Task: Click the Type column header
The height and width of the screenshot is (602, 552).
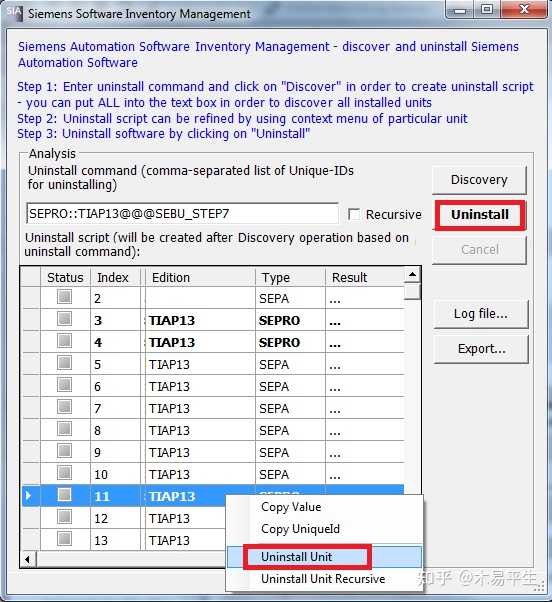Action: [x=290, y=277]
